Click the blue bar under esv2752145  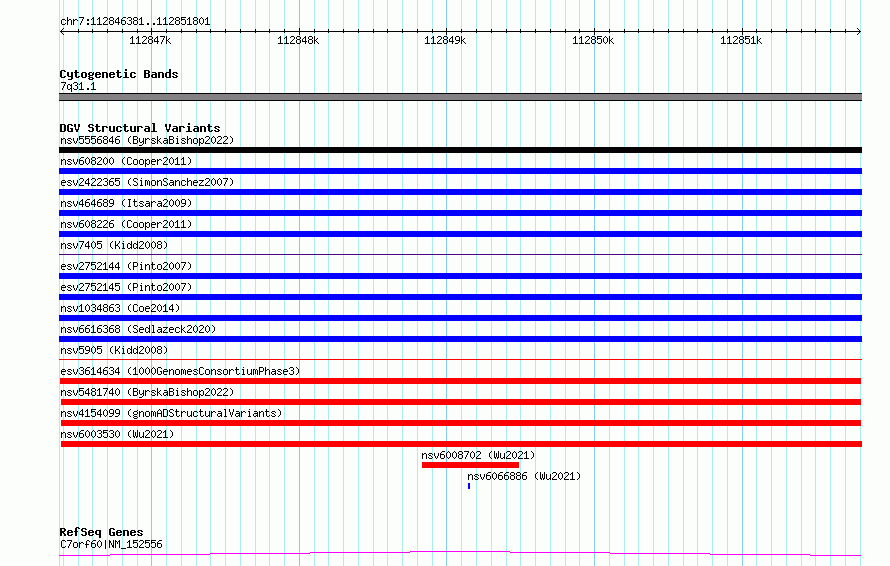[460, 297]
